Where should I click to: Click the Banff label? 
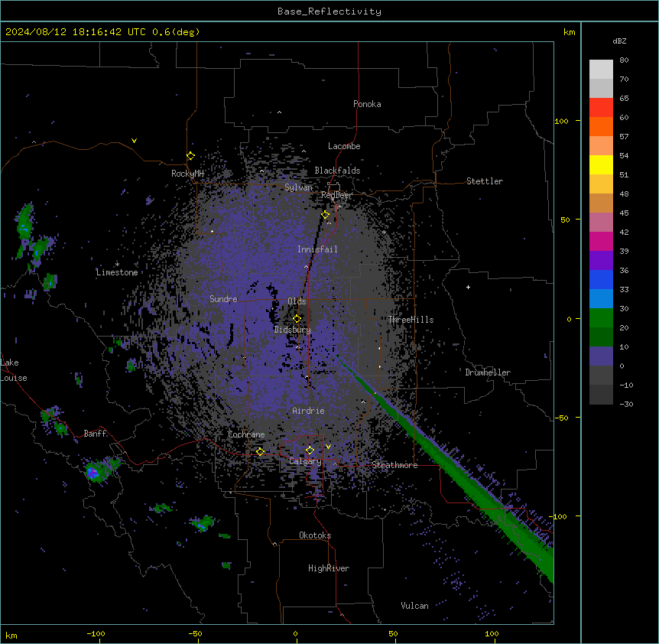point(95,434)
